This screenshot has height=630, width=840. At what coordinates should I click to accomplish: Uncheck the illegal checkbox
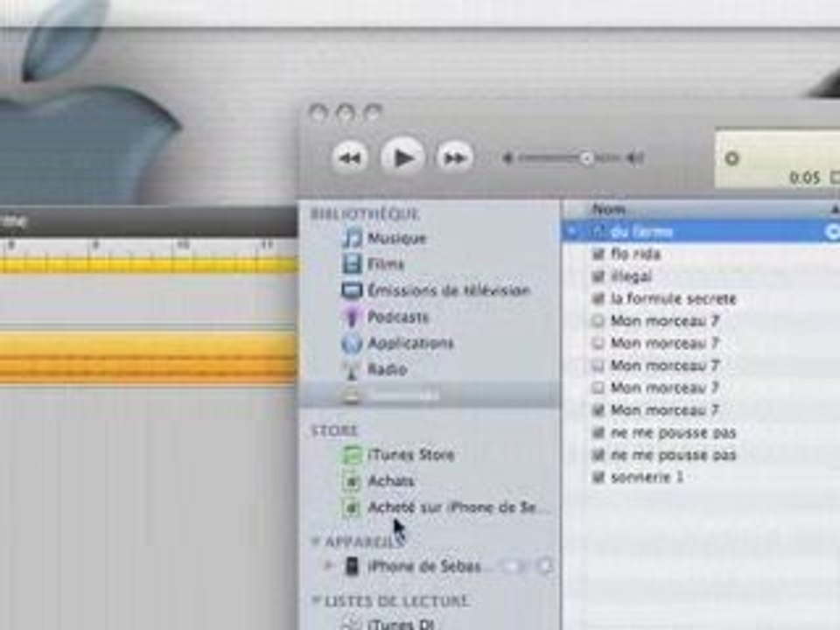click(x=598, y=276)
